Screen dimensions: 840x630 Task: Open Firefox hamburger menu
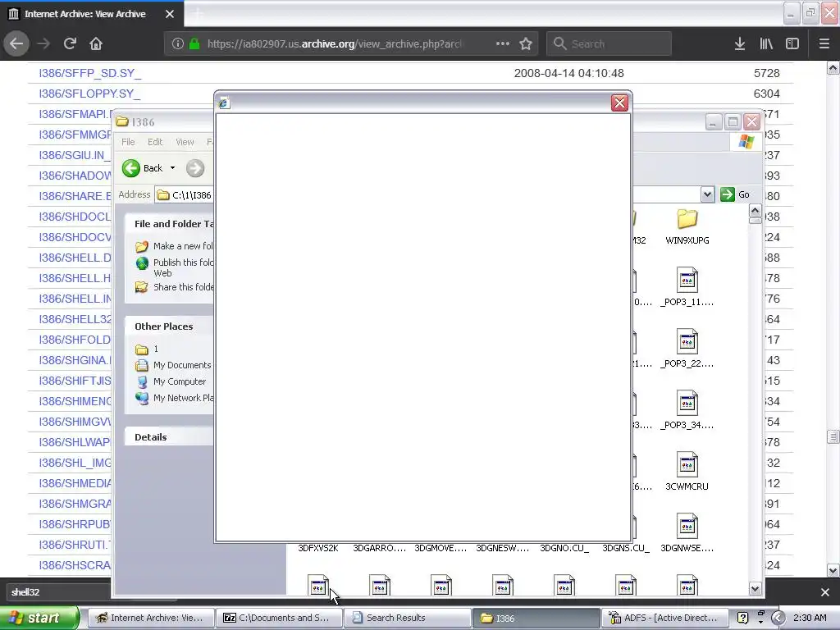pos(824,43)
